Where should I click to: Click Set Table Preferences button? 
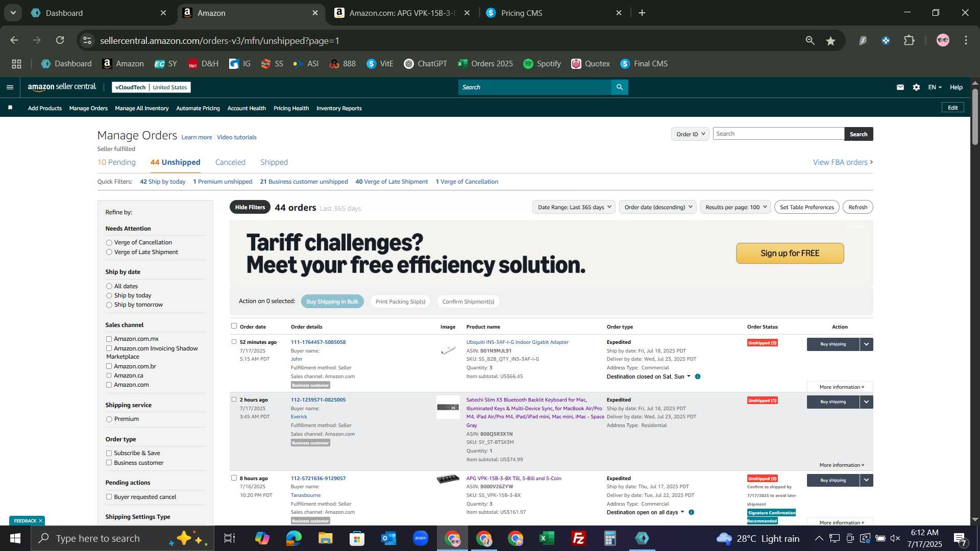(806, 207)
